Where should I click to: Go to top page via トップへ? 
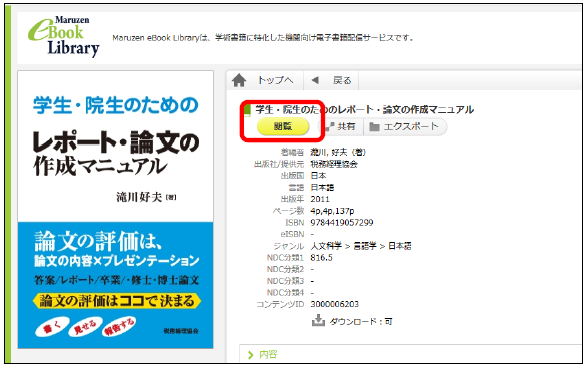coord(275,80)
